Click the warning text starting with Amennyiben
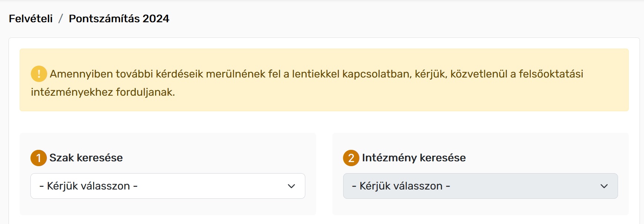This screenshot has width=644, height=224. coord(316,74)
